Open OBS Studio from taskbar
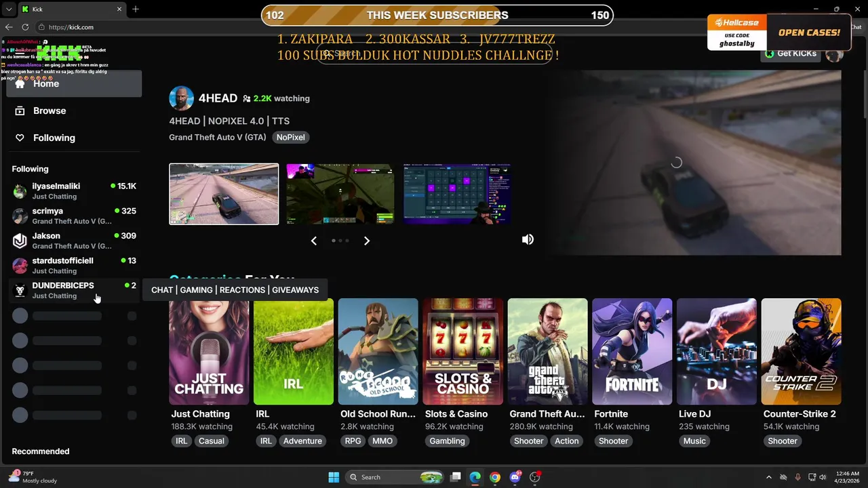868x488 pixels. click(x=535, y=477)
